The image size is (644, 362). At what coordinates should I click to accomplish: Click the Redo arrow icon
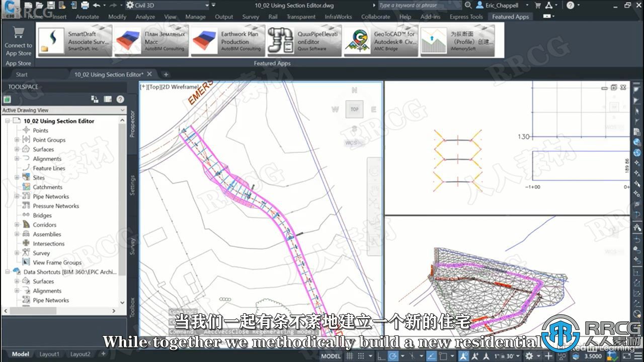113,5
